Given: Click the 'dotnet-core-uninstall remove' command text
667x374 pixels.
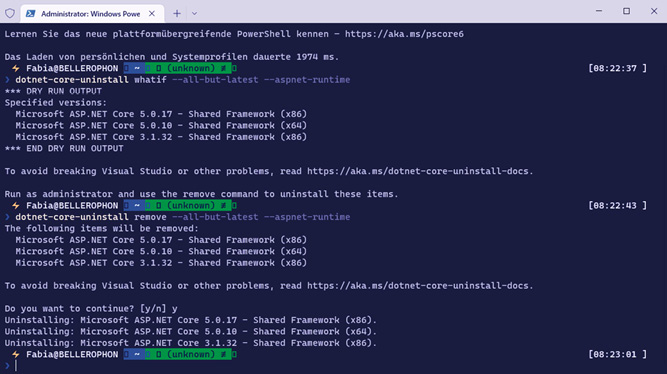Looking at the screenshot, I should (91, 217).
